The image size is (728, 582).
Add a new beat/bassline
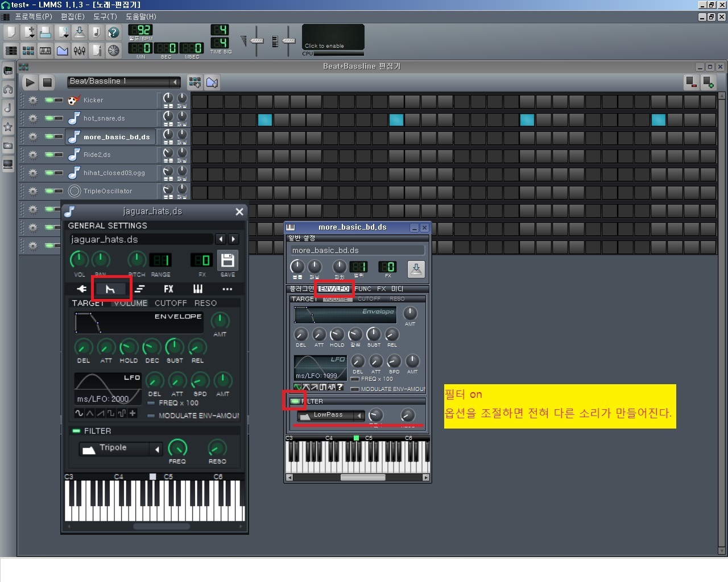(x=195, y=82)
